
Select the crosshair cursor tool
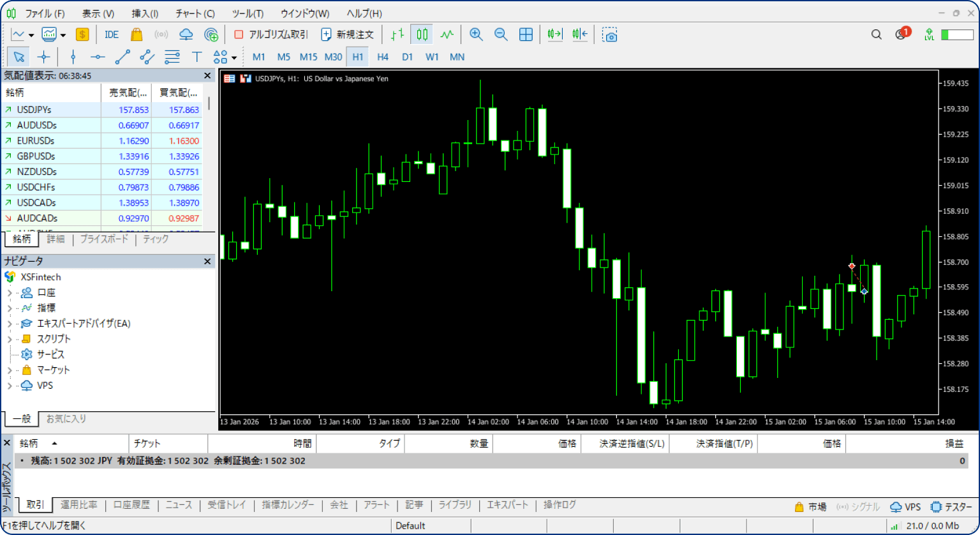[43, 57]
